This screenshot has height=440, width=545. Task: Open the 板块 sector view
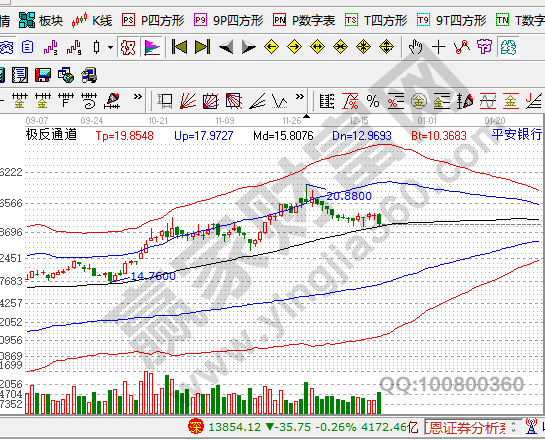(x=41, y=21)
